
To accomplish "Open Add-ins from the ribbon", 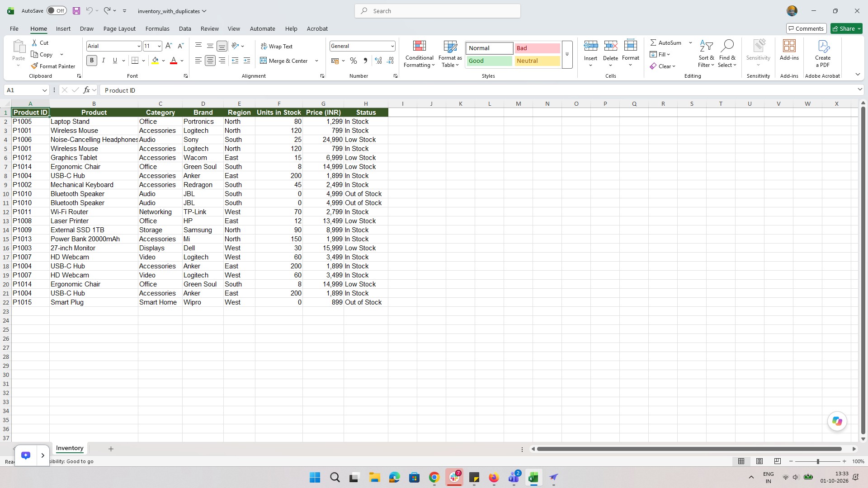I will pos(789,51).
